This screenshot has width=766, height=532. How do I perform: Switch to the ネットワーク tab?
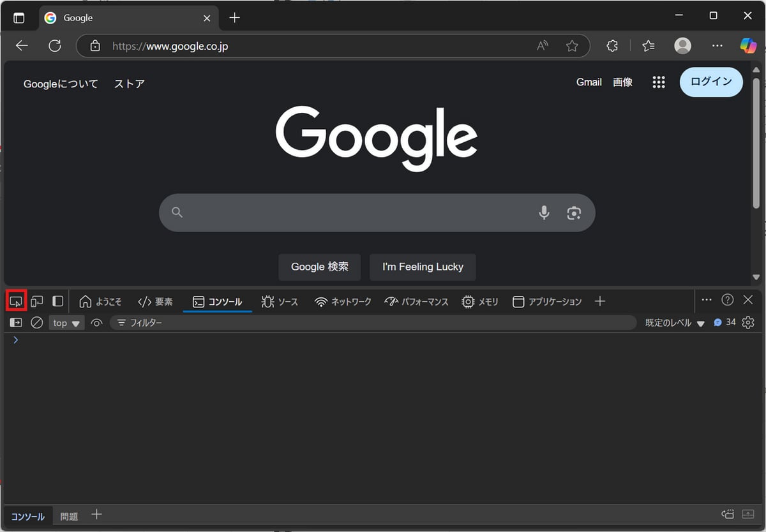click(343, 301)
